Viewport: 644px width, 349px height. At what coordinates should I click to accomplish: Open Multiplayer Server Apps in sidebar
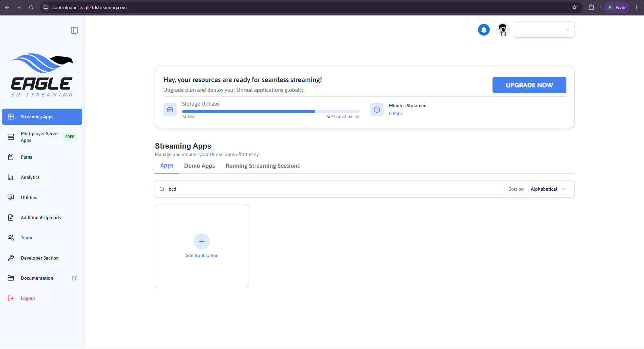tap(42, 137)
